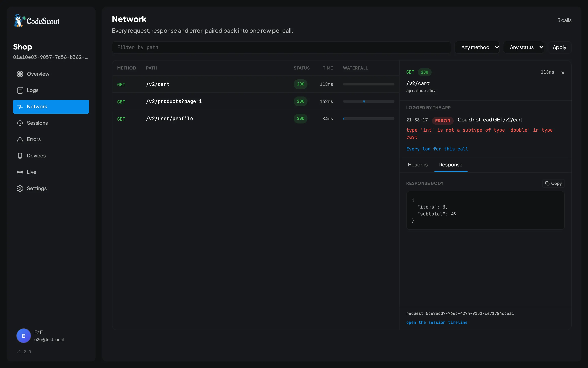Click 'open the session timeline' link
Screen dimensions: 588x368
click(437, 322)
